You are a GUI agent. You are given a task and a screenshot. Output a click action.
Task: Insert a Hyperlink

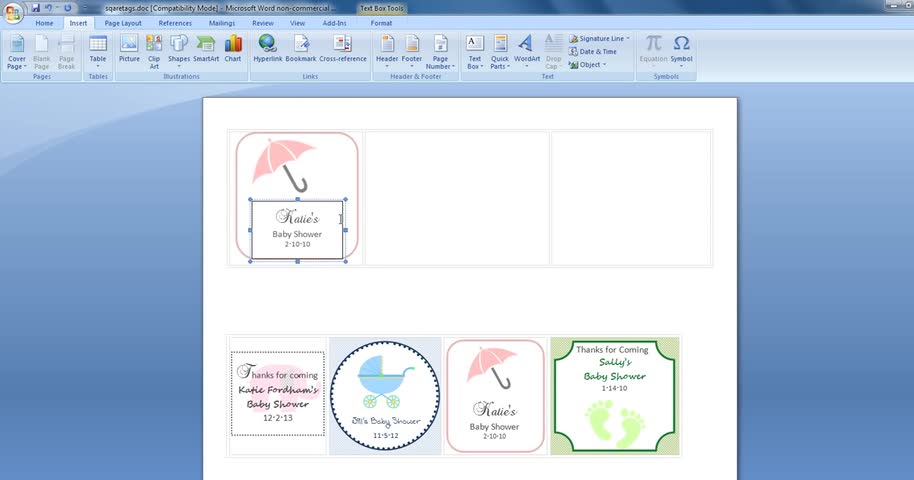point(268,48)
